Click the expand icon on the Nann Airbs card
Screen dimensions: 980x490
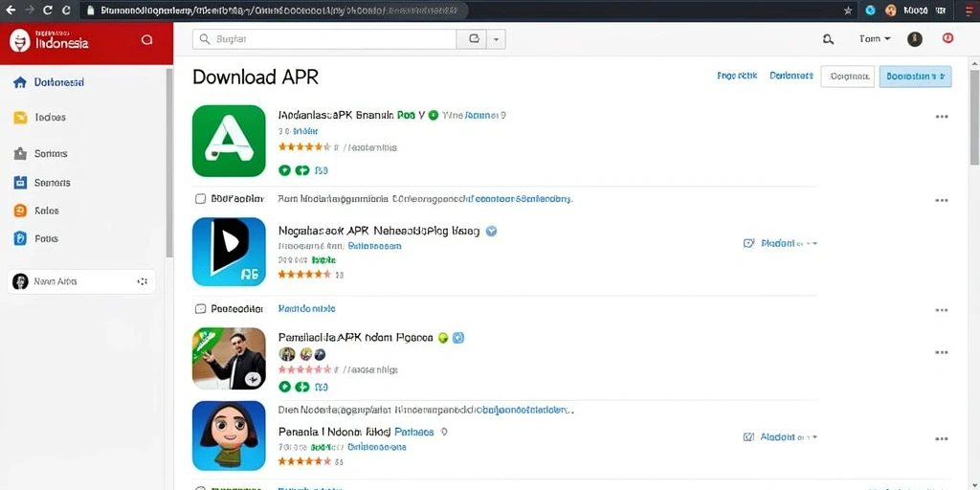143,282
